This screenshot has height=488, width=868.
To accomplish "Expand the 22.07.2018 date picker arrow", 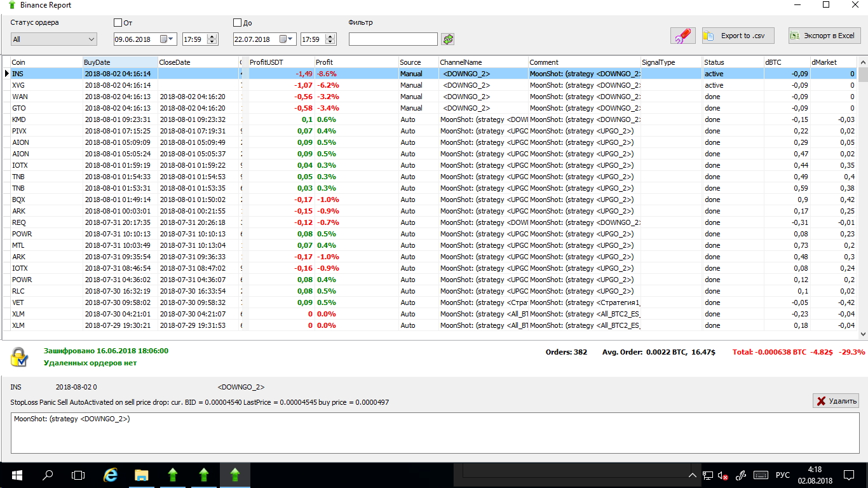I will (x=291, y=39).
